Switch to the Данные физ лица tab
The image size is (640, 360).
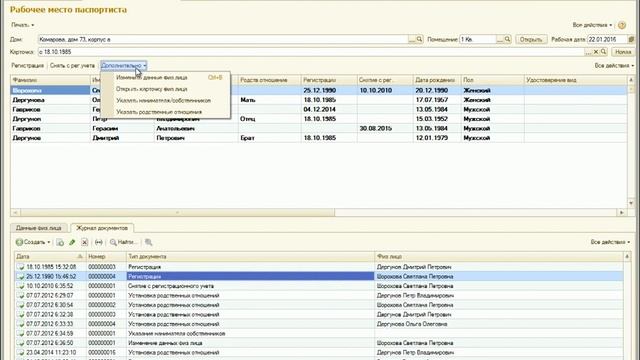39,228
